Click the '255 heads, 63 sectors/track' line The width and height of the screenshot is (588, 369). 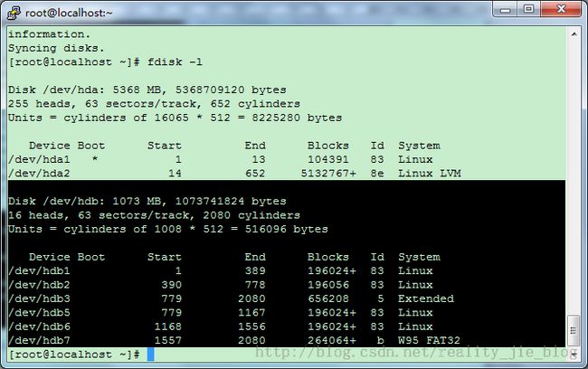pyautogui.click(x=154, y=104)
